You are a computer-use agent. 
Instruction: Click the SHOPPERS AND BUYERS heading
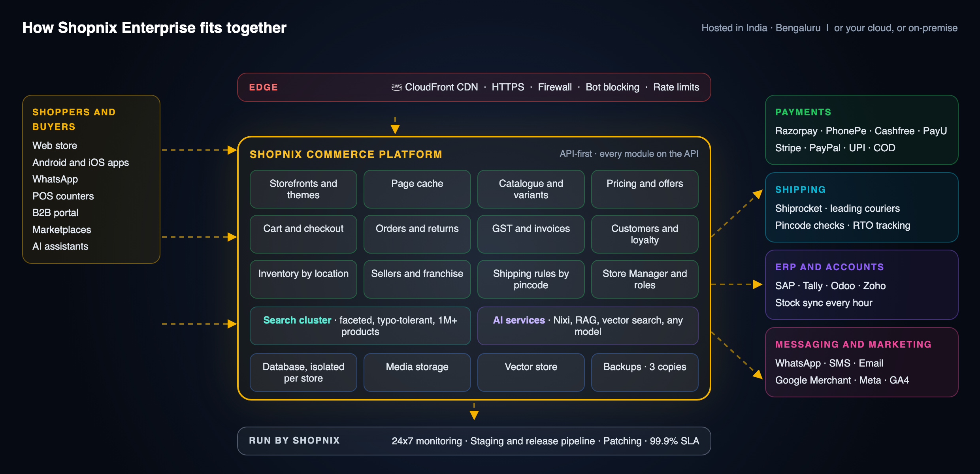coord(74,119)
